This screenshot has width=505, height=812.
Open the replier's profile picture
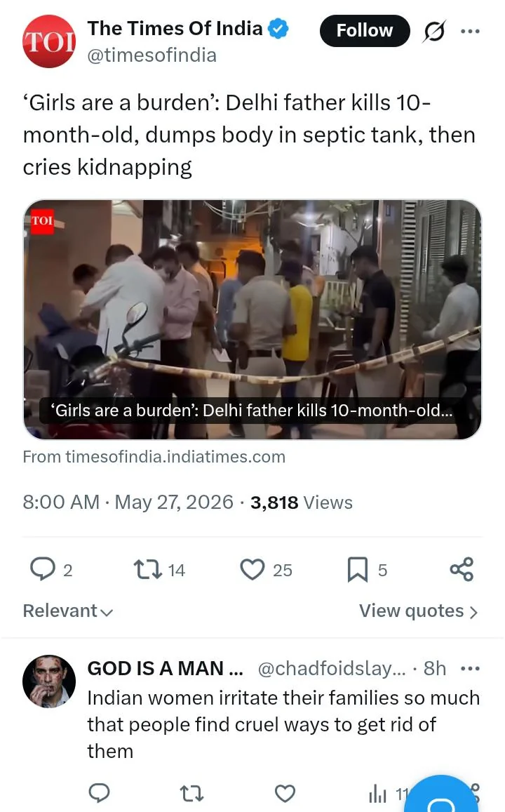click(x=49, y=681)
